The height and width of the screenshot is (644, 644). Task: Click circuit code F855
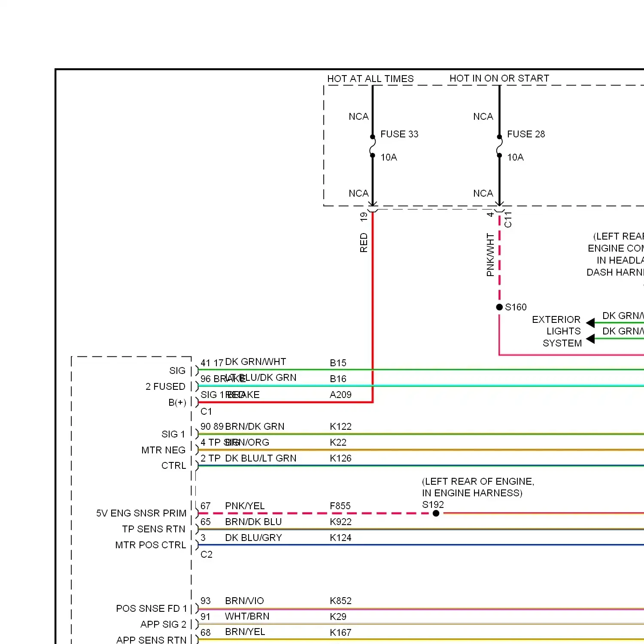click(x=340, y=506)
